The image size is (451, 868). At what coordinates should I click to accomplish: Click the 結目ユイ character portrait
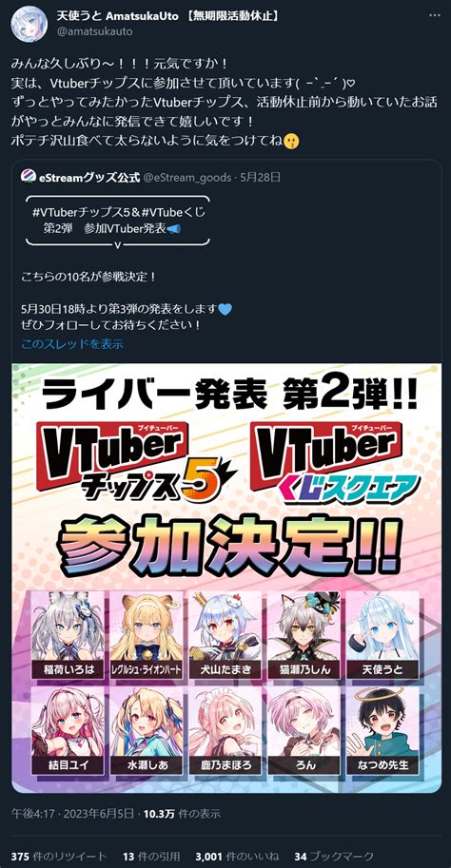[x=69, y=730]
